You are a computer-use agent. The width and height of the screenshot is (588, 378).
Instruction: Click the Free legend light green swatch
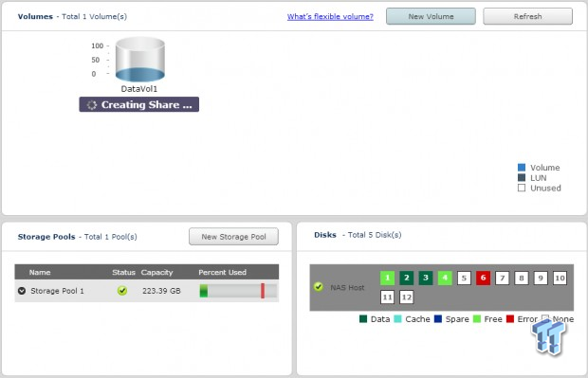click(477, 319)
